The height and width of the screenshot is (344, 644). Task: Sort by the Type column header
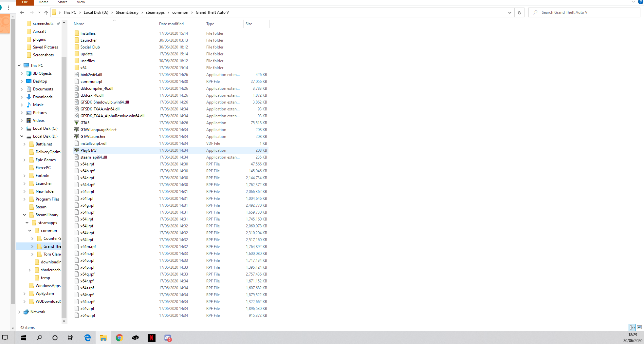click(224, 24)
